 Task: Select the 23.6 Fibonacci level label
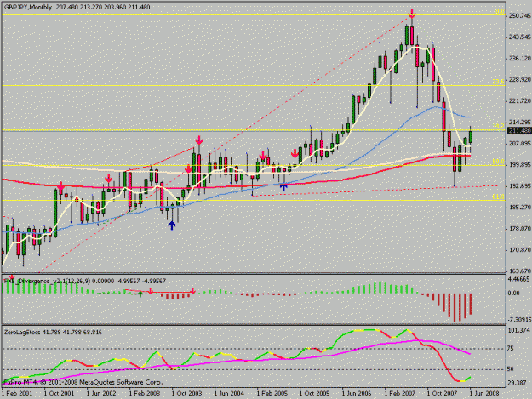click(x=498, y=82)
